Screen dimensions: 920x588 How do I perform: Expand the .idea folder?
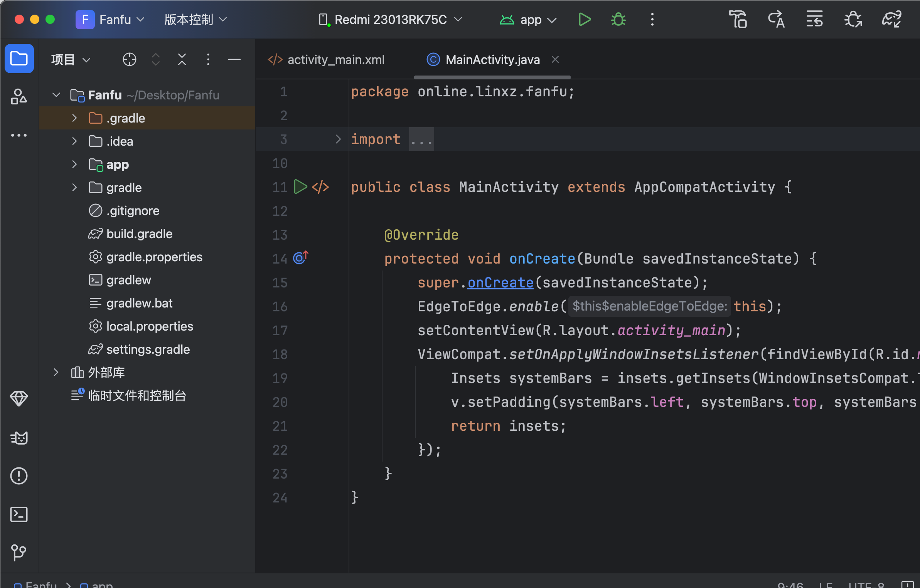point(74,141)
